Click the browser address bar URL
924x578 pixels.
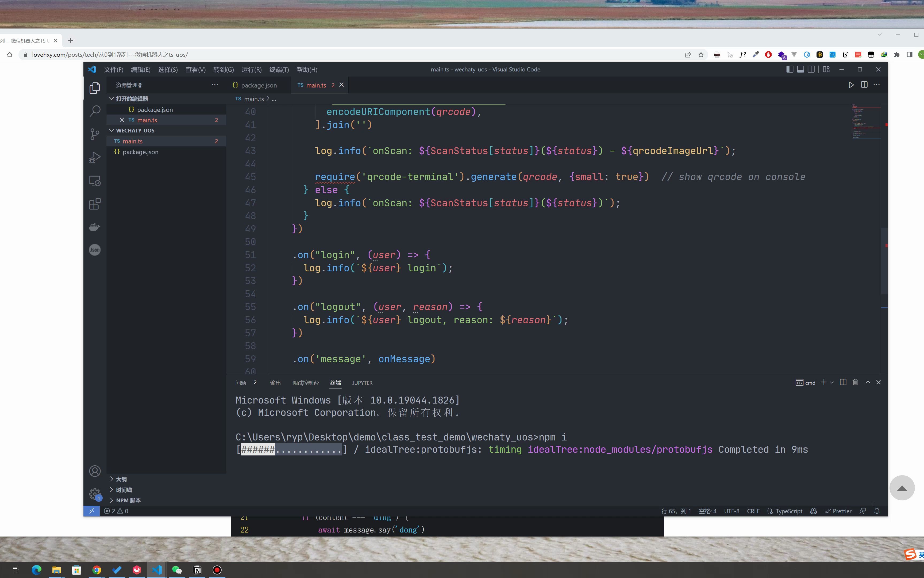tap(110, 55)
